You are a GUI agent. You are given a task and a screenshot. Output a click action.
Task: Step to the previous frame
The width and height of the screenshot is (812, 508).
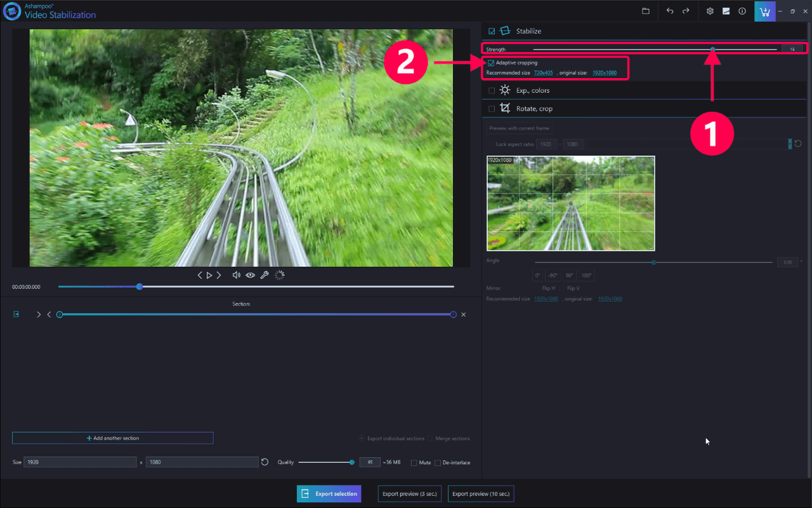click(x=200, y=276)
